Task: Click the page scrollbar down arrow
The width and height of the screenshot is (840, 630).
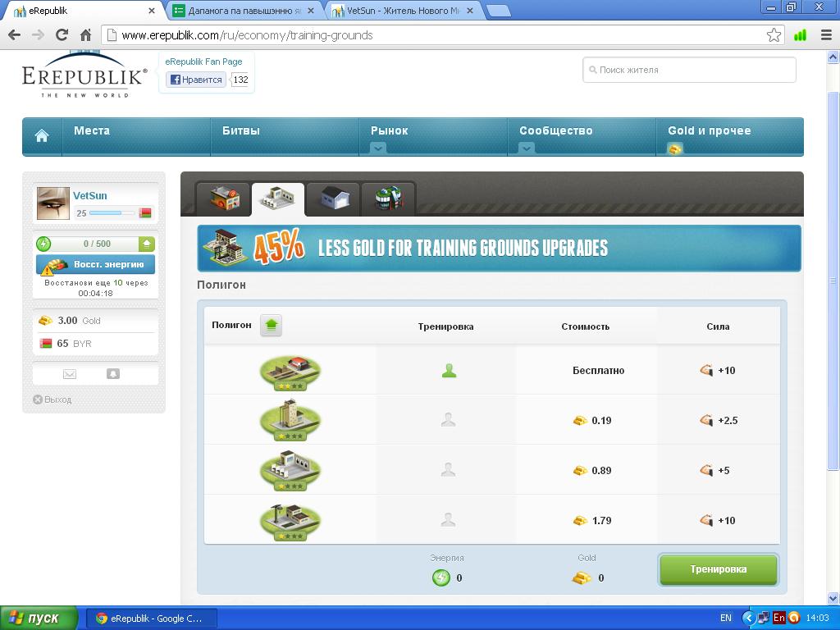Action: 833,598
